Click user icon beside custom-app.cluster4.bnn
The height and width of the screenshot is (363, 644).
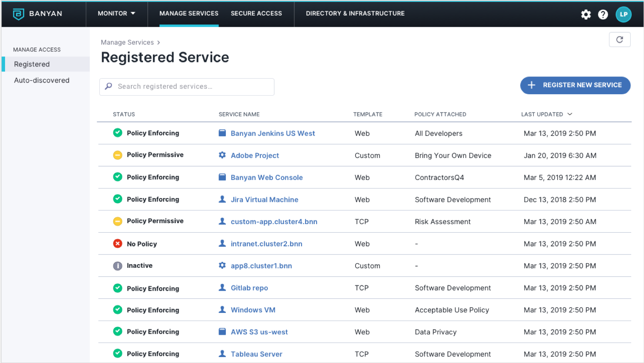click(x=222, y=221)
